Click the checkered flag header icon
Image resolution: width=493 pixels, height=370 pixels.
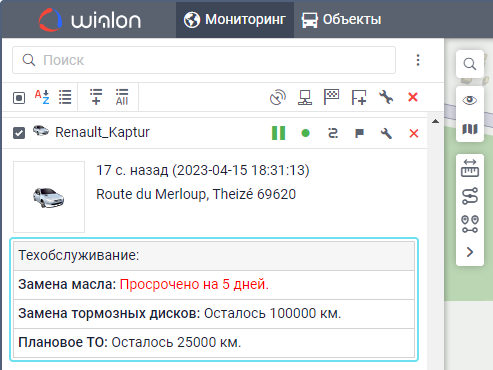point(331,97)
